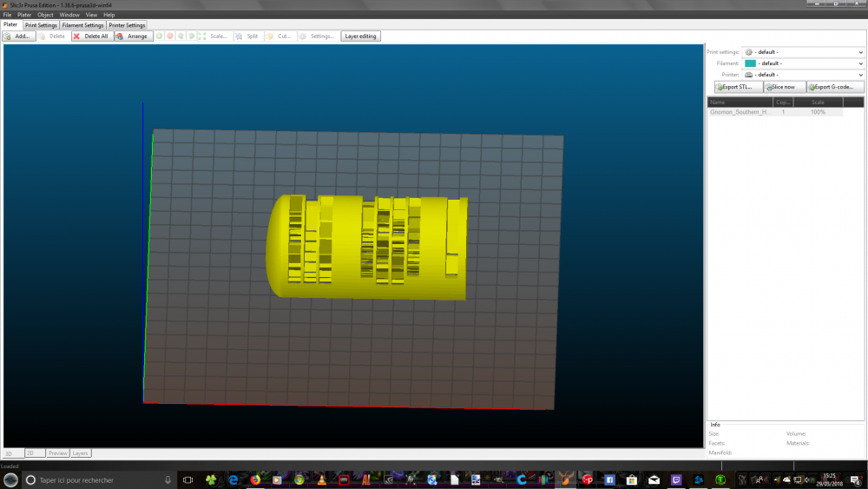The height and width of the screenshot is (489, 868).
Task: Open Microsoft Store from taskbar
Action: pyautogui.click(x=632, y=479)
